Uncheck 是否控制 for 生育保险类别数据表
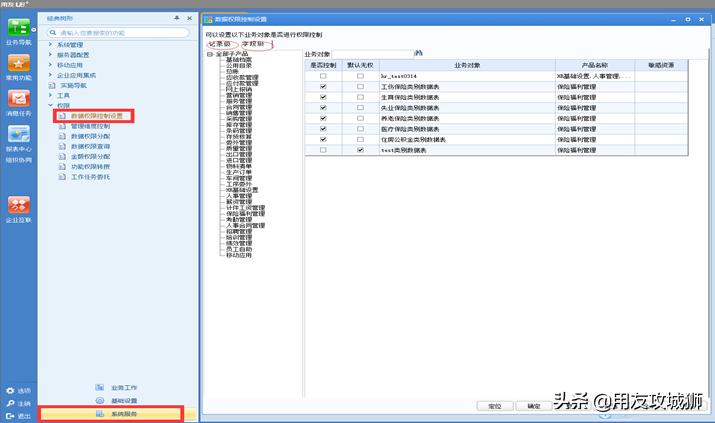The width and height of the screenshot is (715, 423). (x=323, y=97)
